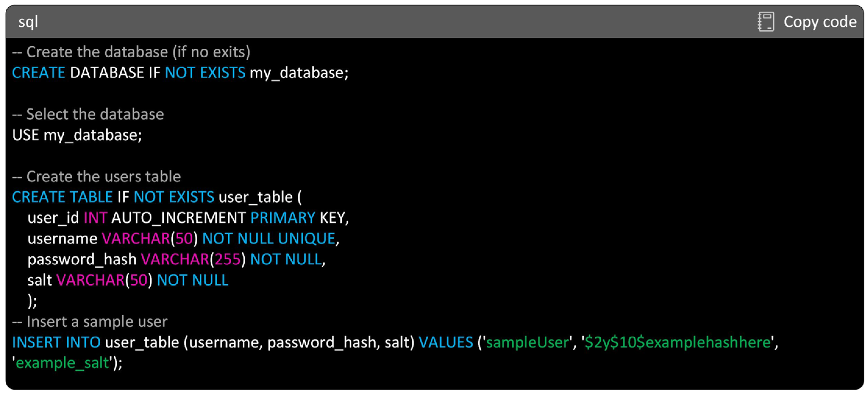Click the CREATE DATABASE keyword line

pyautogui.click(x=180, y=73)
